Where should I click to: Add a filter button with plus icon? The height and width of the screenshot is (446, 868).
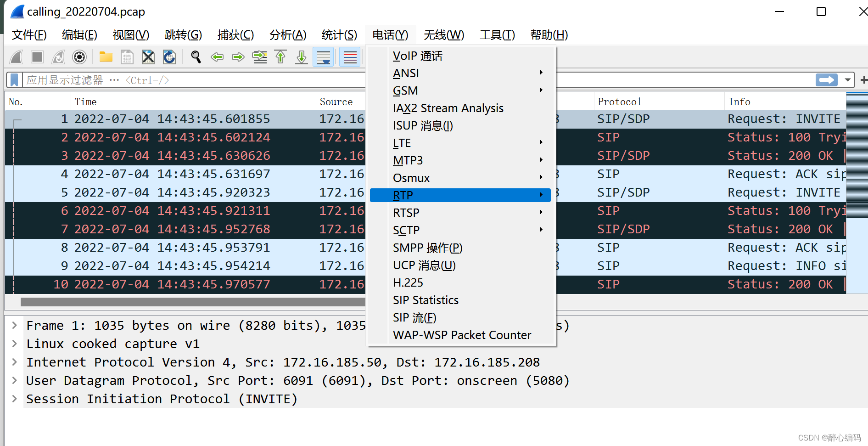pos(863,80)
